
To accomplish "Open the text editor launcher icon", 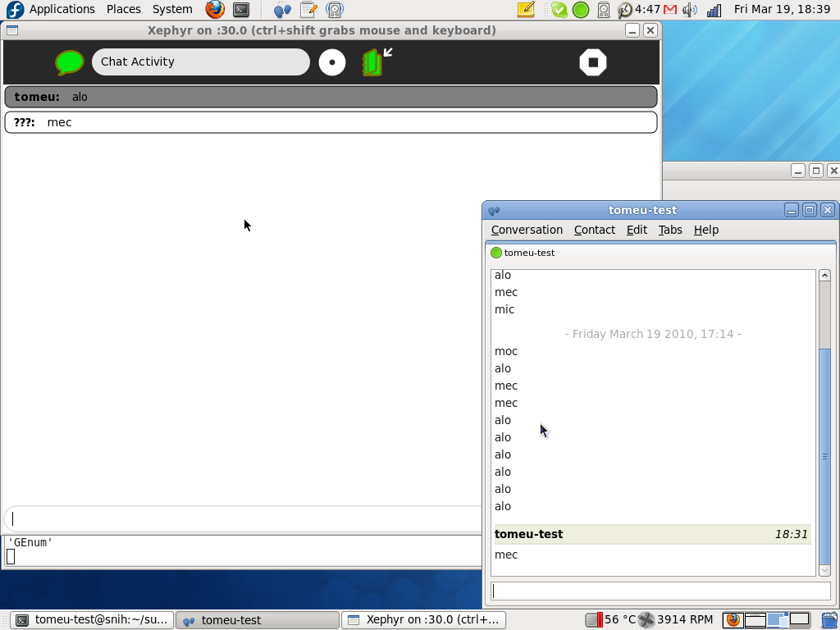I will coord(308,9).
